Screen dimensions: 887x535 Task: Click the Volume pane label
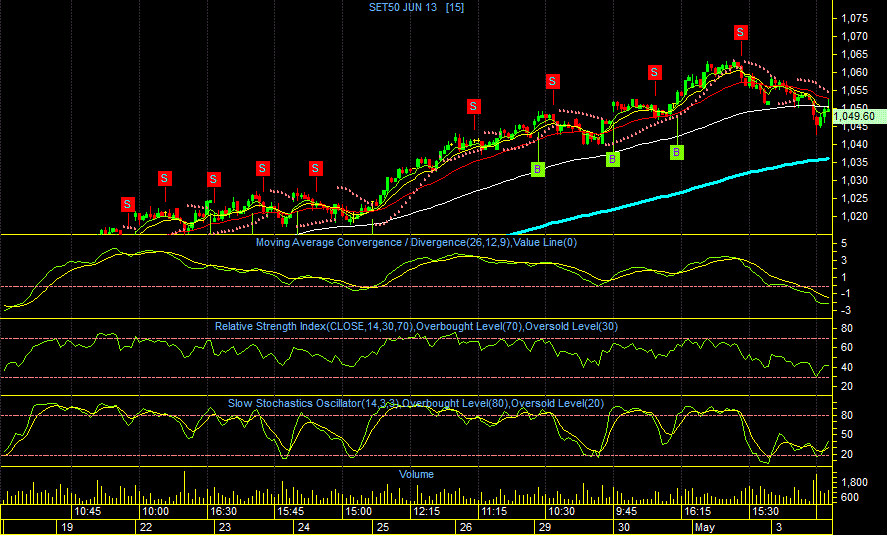pyautogui.click(x=416, y=474)
